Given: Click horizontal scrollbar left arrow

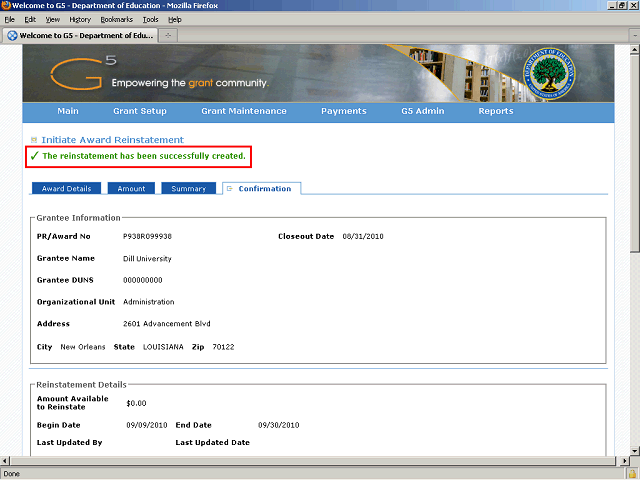Looking at the screenshot, I should (x=5, y=461).
